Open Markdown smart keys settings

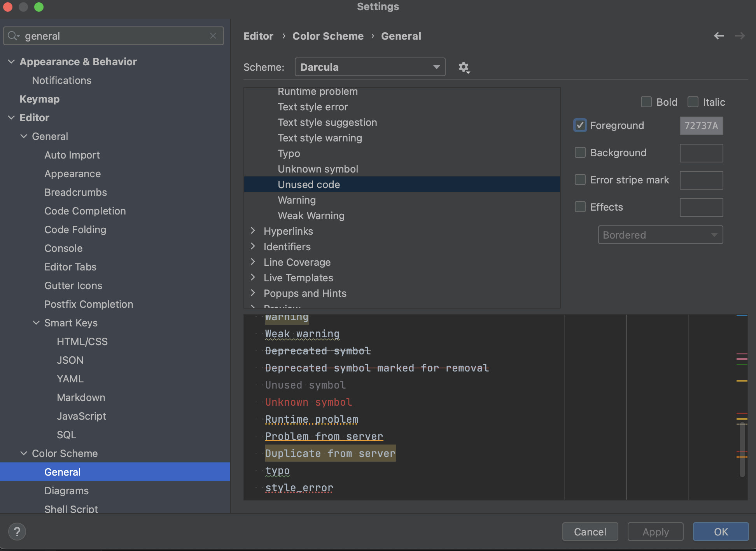[x=81, y=397]
